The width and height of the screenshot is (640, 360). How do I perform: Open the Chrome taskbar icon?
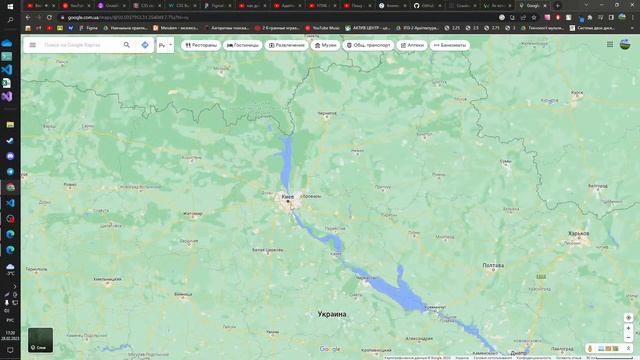pos(10,187)
